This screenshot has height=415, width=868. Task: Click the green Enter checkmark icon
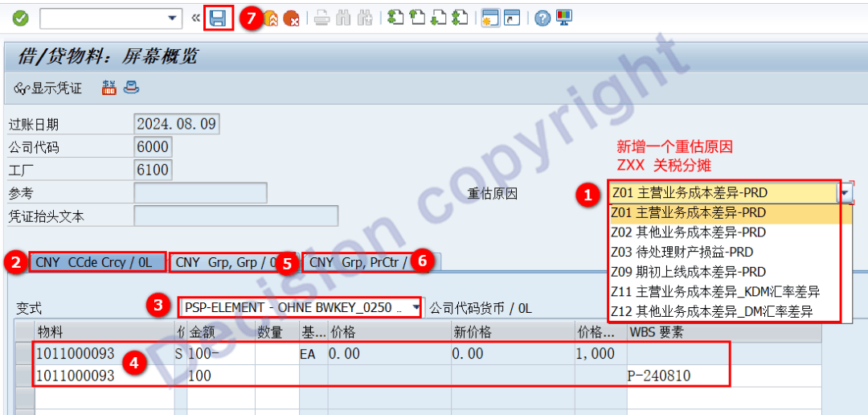coord(21,18)
